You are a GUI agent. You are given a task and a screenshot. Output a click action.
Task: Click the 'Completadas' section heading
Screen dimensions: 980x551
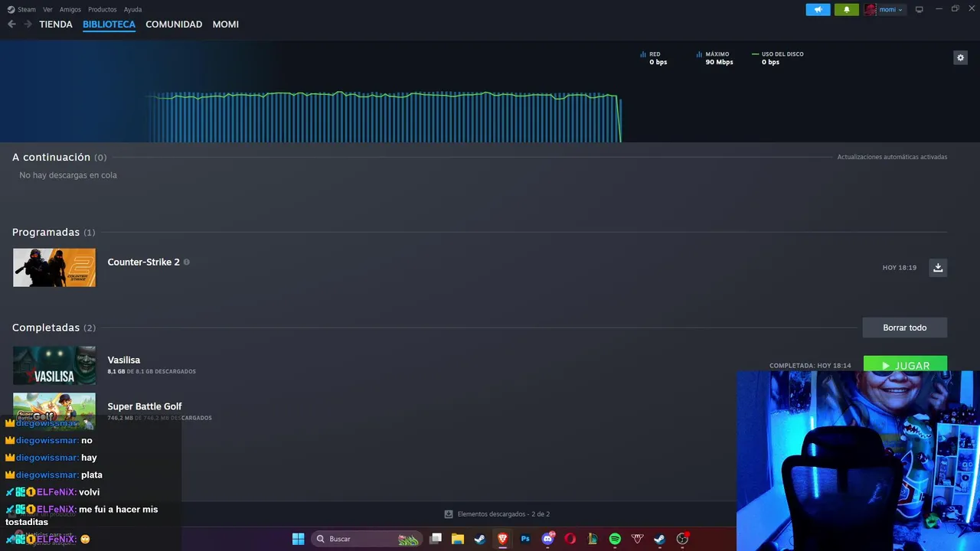click(46, 328)
